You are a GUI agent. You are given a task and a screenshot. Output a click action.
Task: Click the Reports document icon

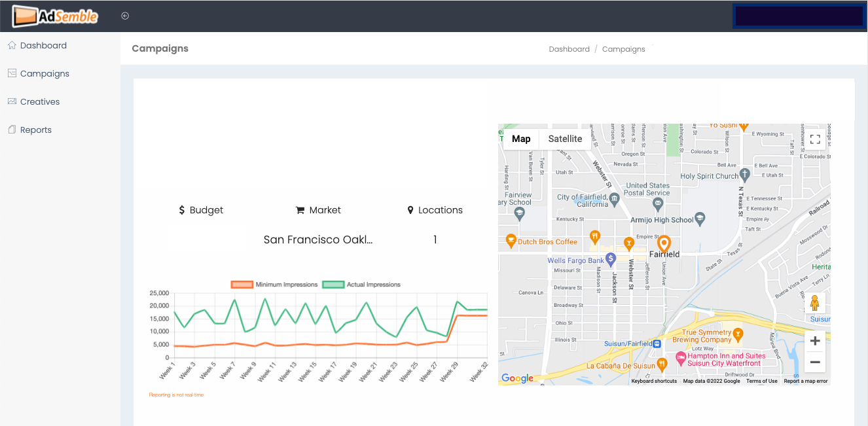click(12, 130)
